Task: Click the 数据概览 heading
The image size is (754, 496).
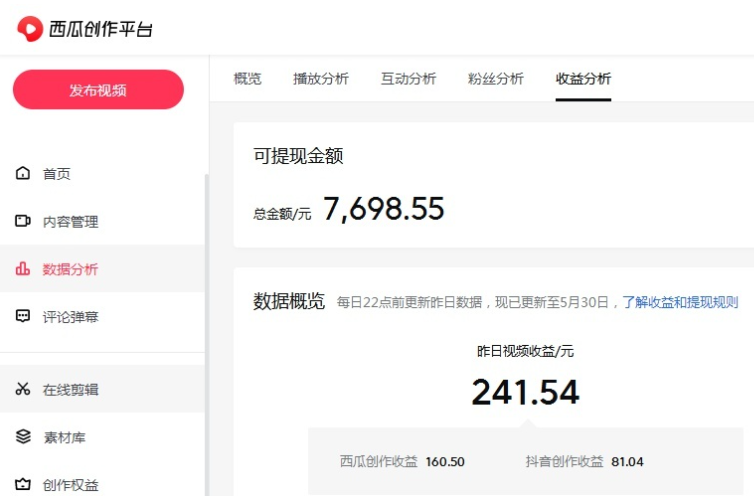Action: (x=289, y=302)
